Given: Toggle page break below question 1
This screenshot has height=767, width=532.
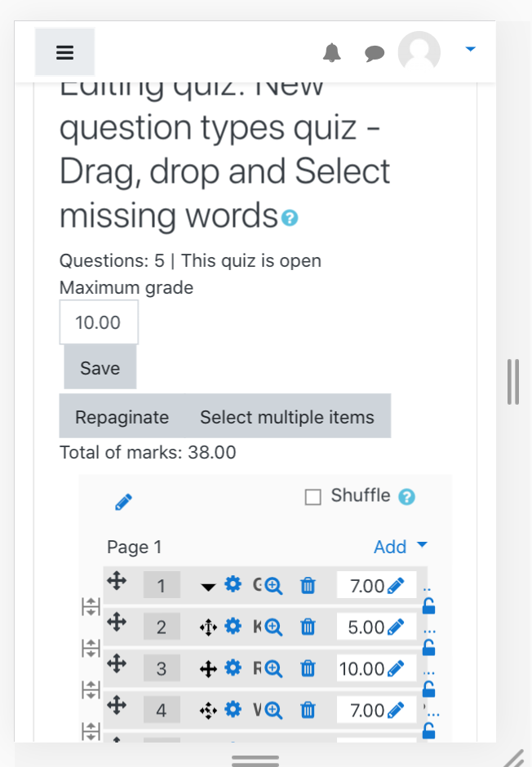Looking at the screenshot, I should point(91,606).
